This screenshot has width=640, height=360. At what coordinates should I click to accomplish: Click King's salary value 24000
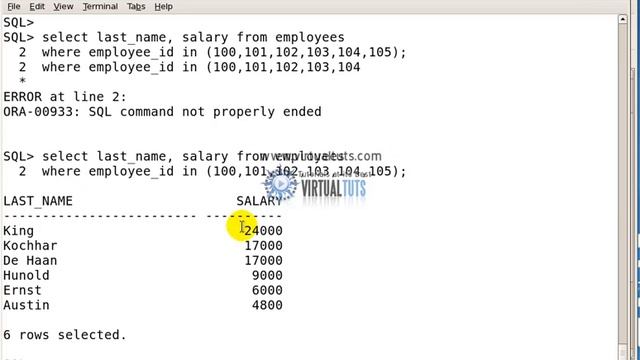click(263, 231)
